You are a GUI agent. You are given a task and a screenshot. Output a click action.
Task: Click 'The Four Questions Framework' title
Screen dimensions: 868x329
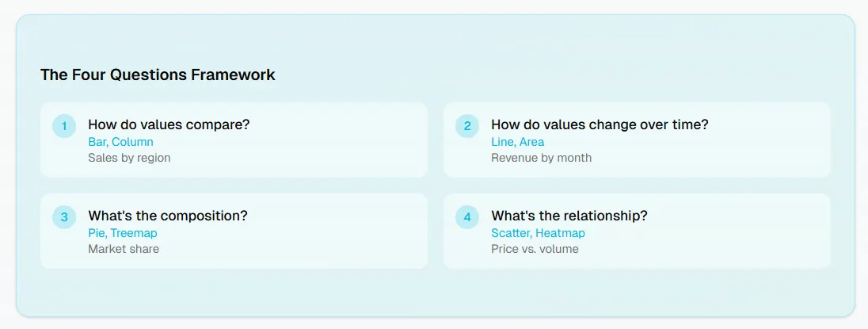pos(158,75)
